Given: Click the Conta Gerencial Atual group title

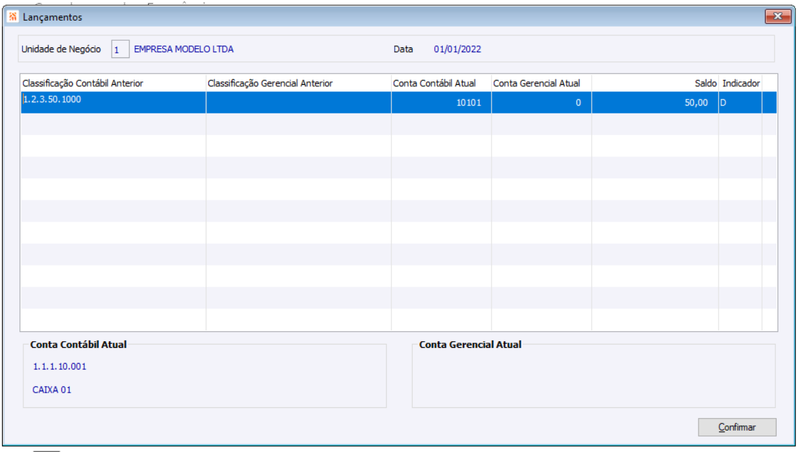Looking at the screenshot, I should 470,344.
